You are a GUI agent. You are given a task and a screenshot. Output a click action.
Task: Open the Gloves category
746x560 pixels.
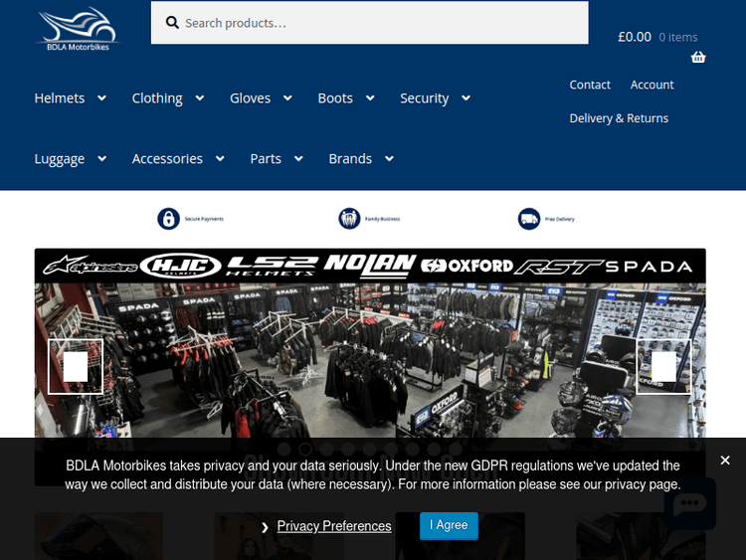pyautogui.click(x=250, y=98)
